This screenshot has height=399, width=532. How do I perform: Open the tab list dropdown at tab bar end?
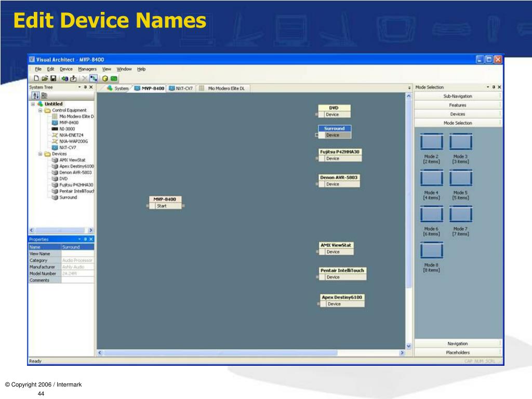409,88
